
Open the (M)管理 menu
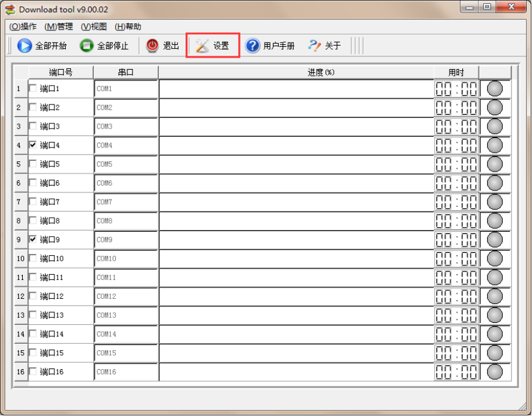point(59,27)
